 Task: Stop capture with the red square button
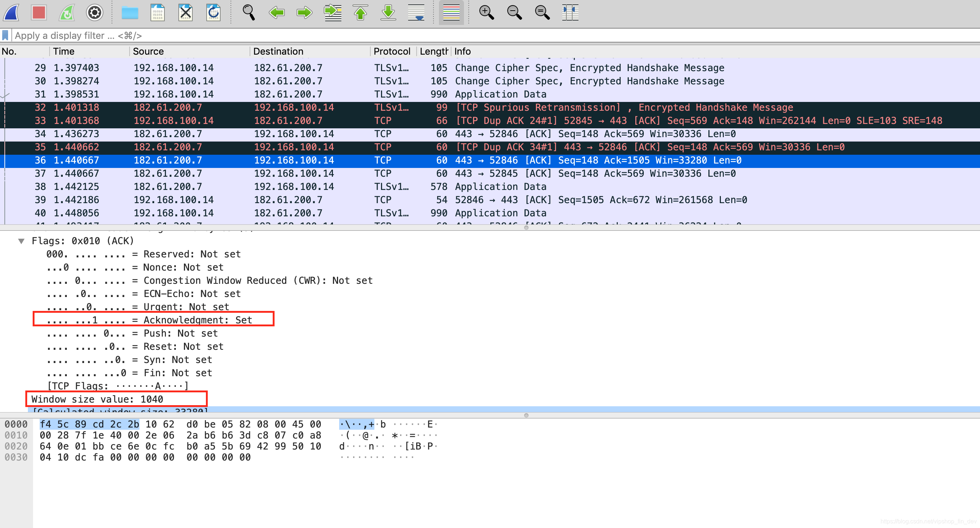(39, 12)
